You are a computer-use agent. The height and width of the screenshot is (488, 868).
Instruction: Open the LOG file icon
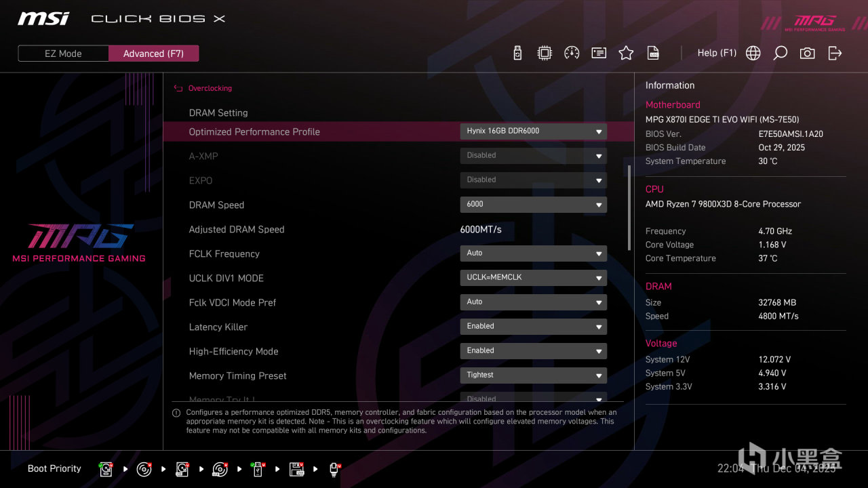pyautogui.click(x=653, y=53)
